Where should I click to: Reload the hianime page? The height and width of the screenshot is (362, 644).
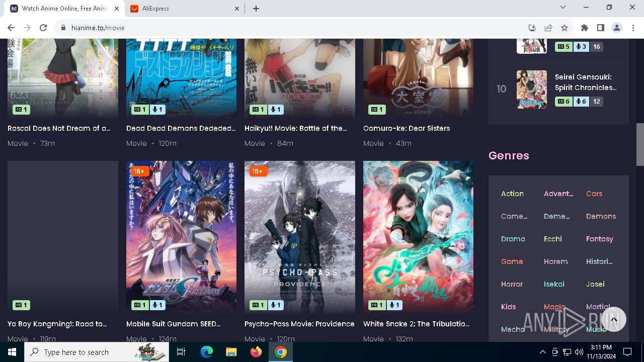(43, 28)
